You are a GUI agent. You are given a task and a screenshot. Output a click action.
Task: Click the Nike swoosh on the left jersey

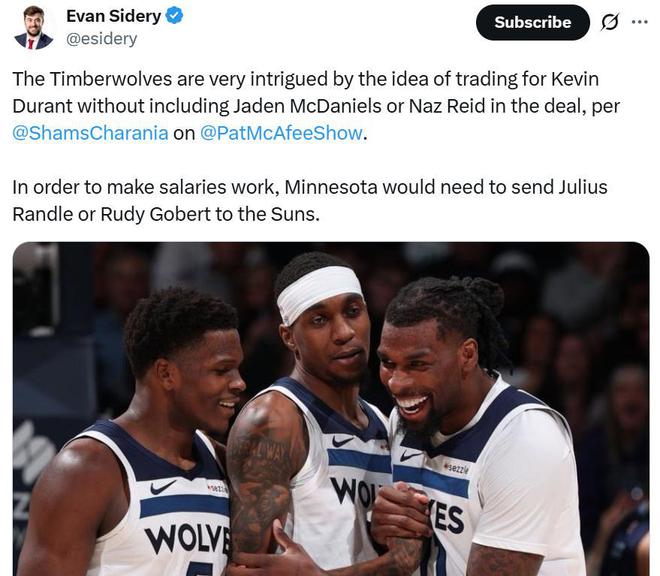pyautogui.click(x=163, y=487)
